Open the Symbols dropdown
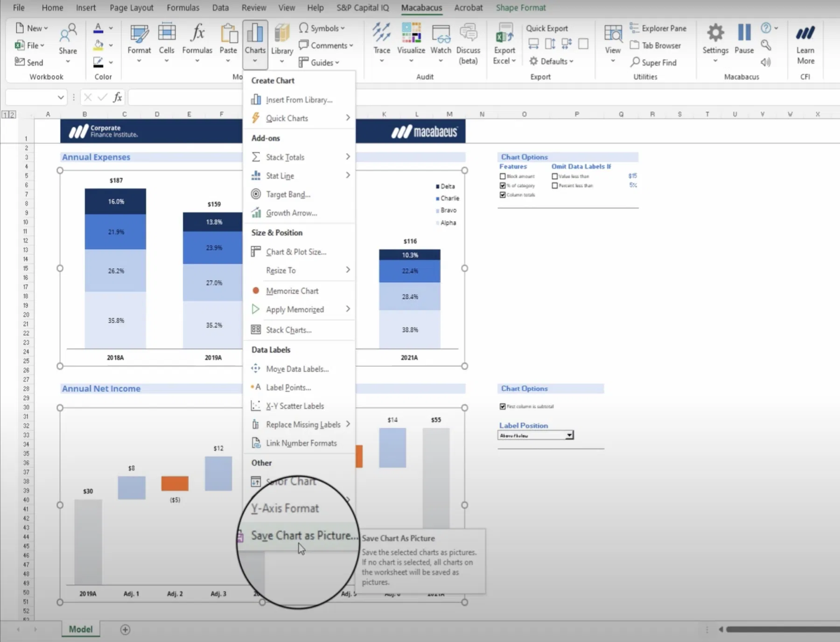Screen dimensions: 840x642 pyautogui.click(x=322, y=28)
